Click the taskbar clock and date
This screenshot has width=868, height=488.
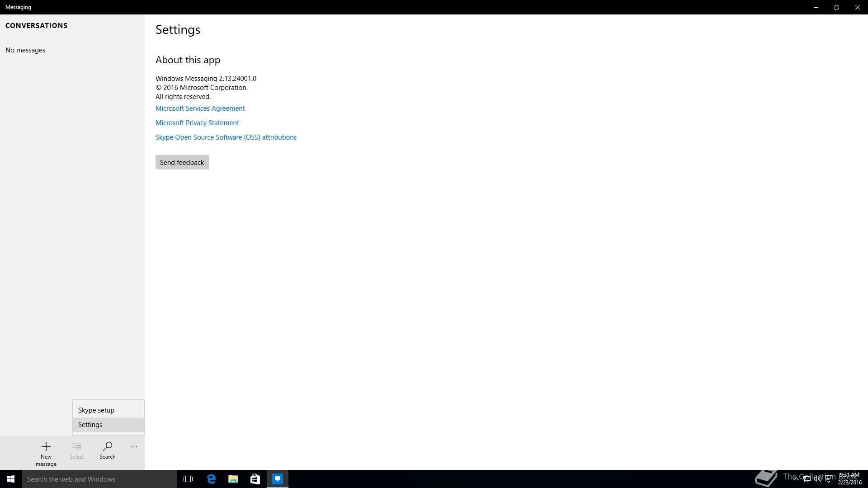[x=850, y=479]
